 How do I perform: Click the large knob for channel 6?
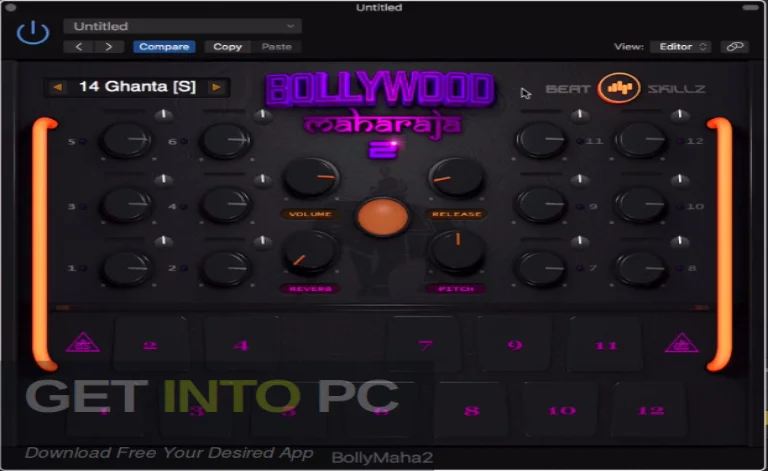(x=226, y=140)
